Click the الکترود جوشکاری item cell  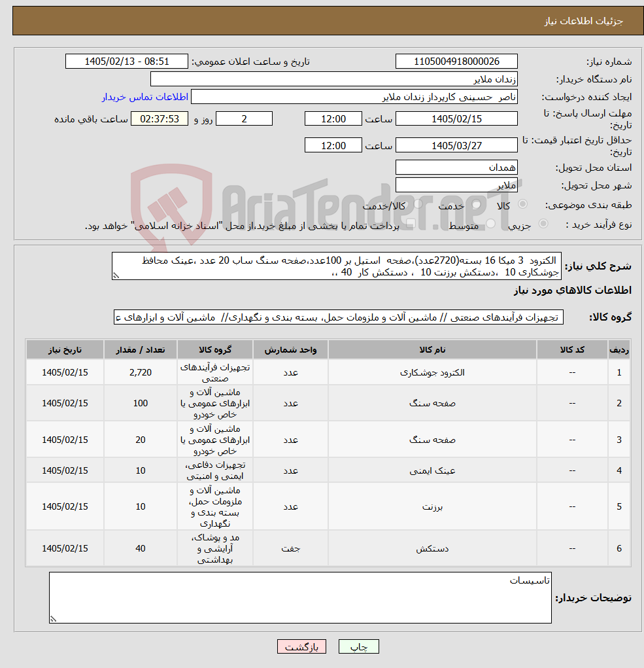tap(432, 372)
